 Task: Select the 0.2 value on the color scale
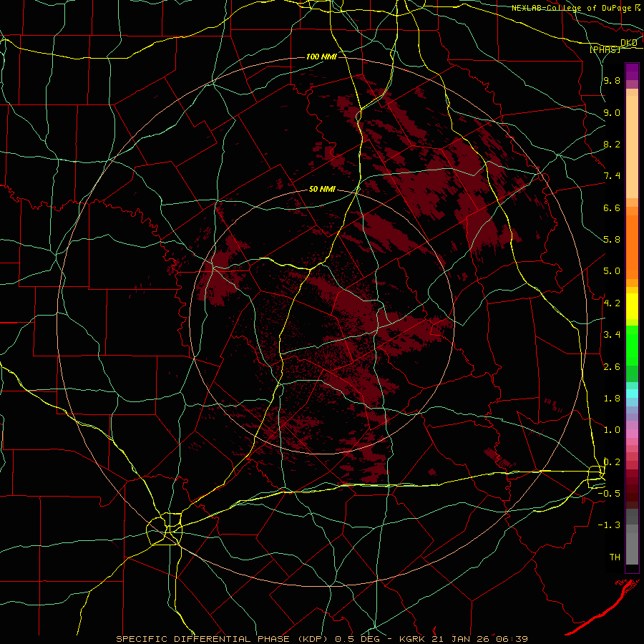(612, 462)
